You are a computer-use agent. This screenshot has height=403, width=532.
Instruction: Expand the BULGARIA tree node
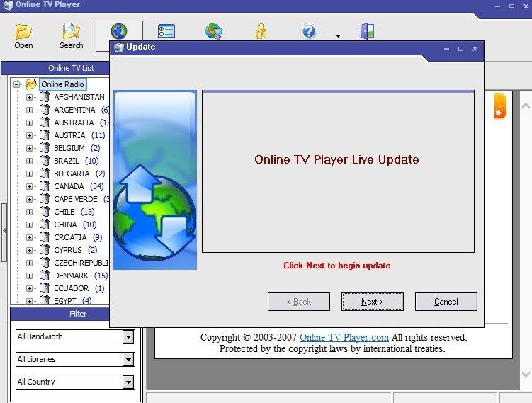coord(30,174)
